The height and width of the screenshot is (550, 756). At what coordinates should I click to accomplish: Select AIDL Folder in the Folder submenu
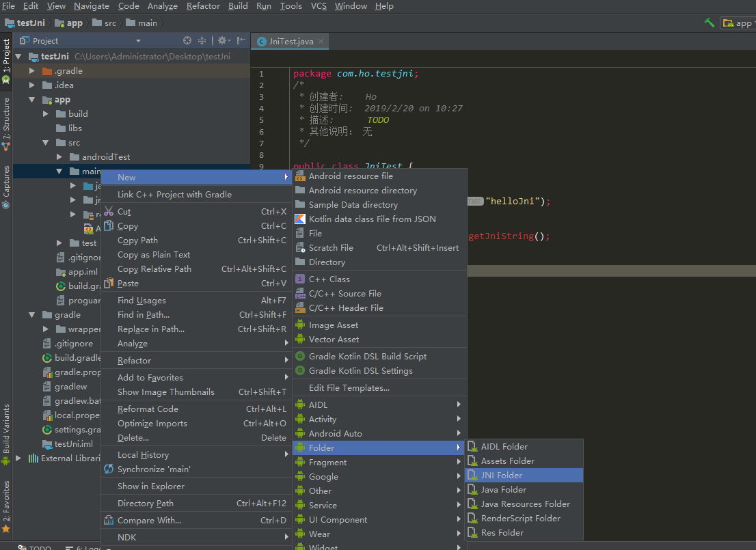(524, 447)
